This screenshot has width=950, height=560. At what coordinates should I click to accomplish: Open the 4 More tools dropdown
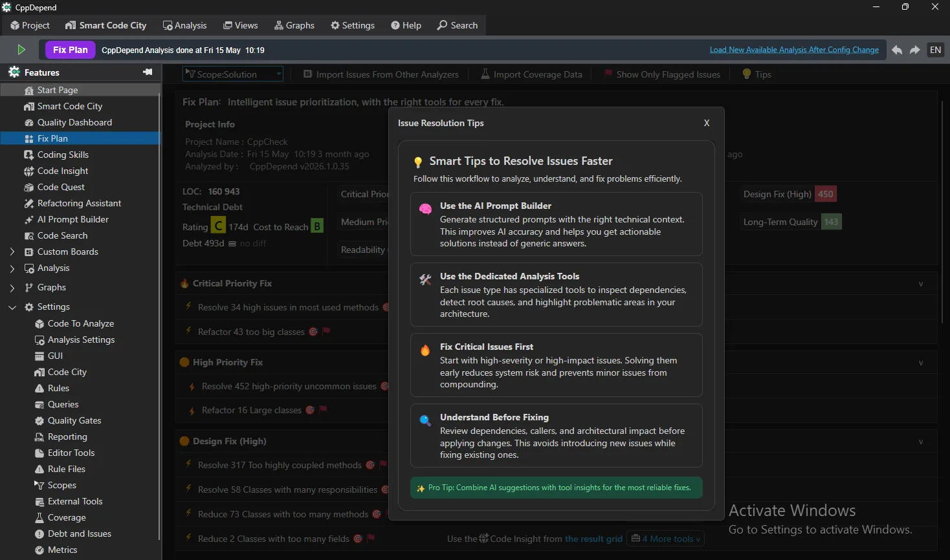point(666,539)
